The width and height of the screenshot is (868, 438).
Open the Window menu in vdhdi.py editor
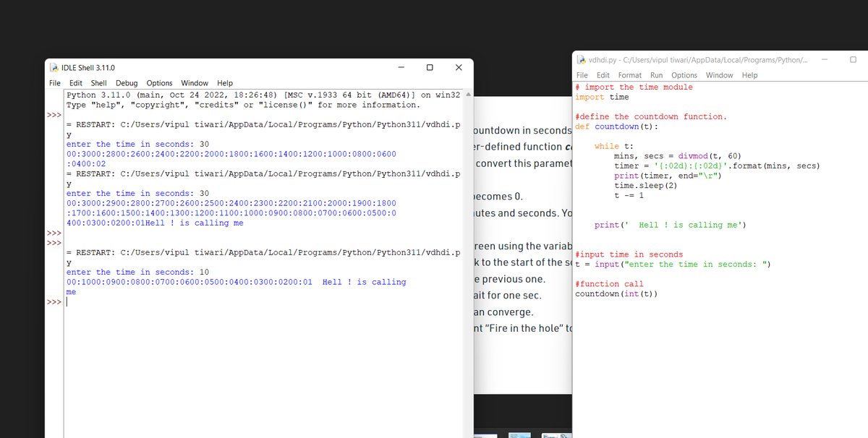[x=719, y=75]
